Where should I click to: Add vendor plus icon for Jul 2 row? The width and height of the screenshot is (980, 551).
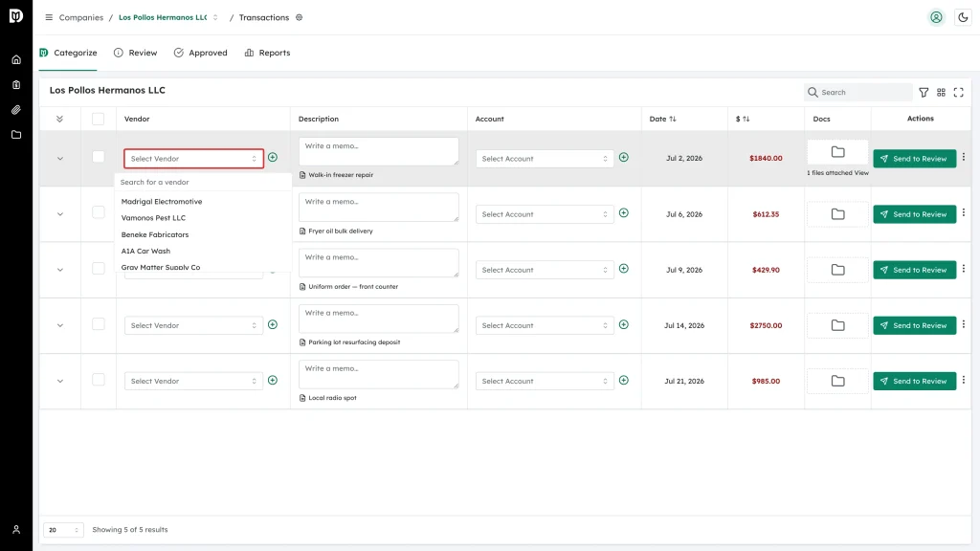273,158
